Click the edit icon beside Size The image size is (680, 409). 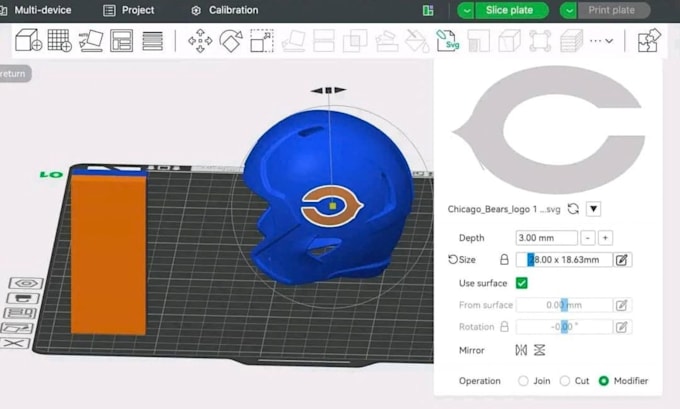coord(622,259)
